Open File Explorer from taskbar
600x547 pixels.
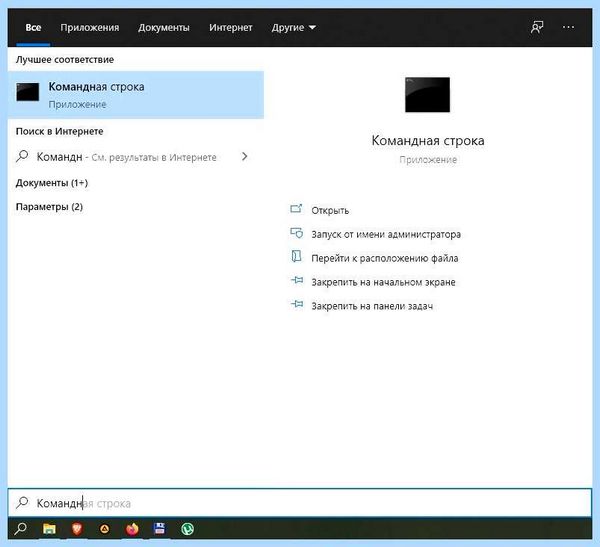(x=49, y=529)
